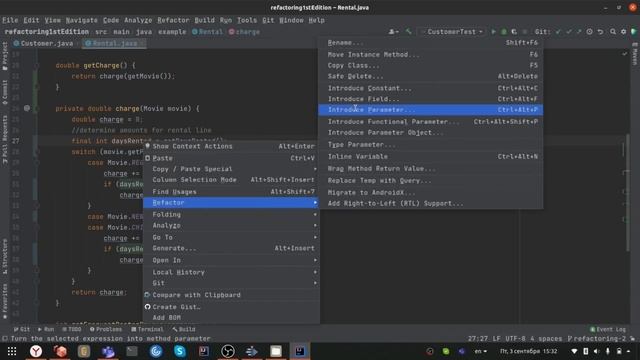Screen dimensions: 640x360
Task: Expand the Git context submenu
Action: pos(231,282)
